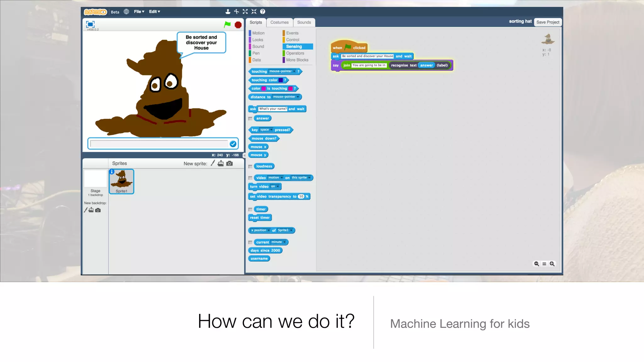
Task: Upload backdrop from file icon
Action: (x=91, y=210)
